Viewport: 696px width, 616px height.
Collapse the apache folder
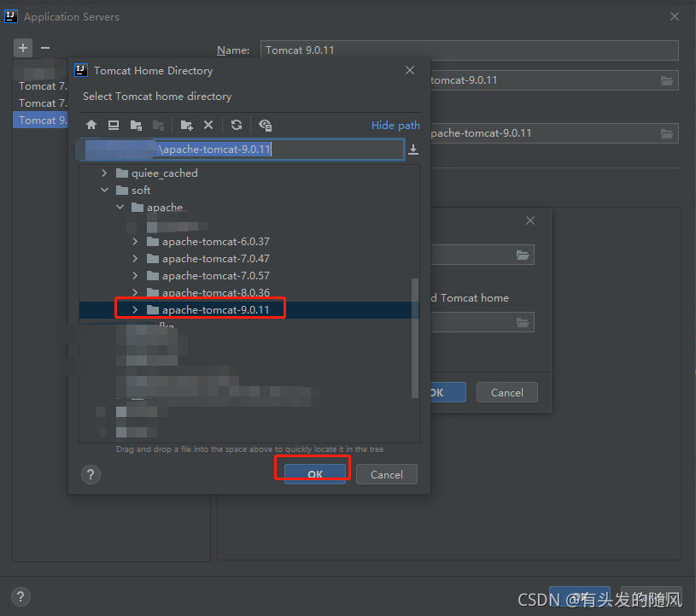point(120,207)
